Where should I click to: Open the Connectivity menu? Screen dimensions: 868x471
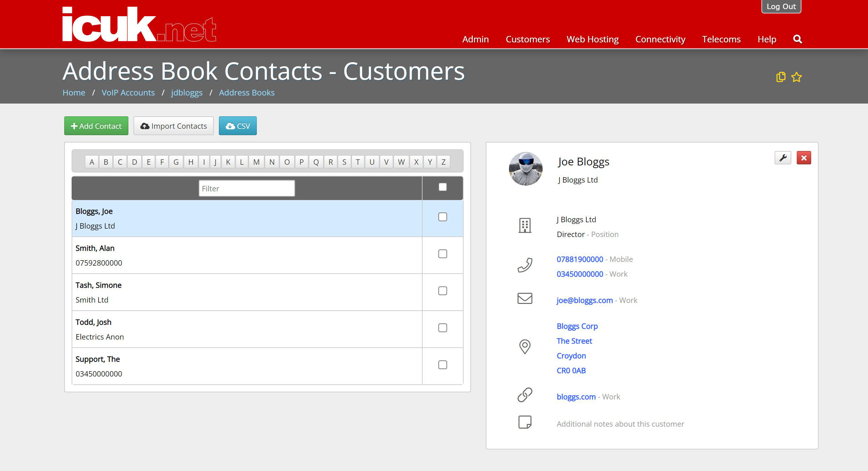coord(660,39)
